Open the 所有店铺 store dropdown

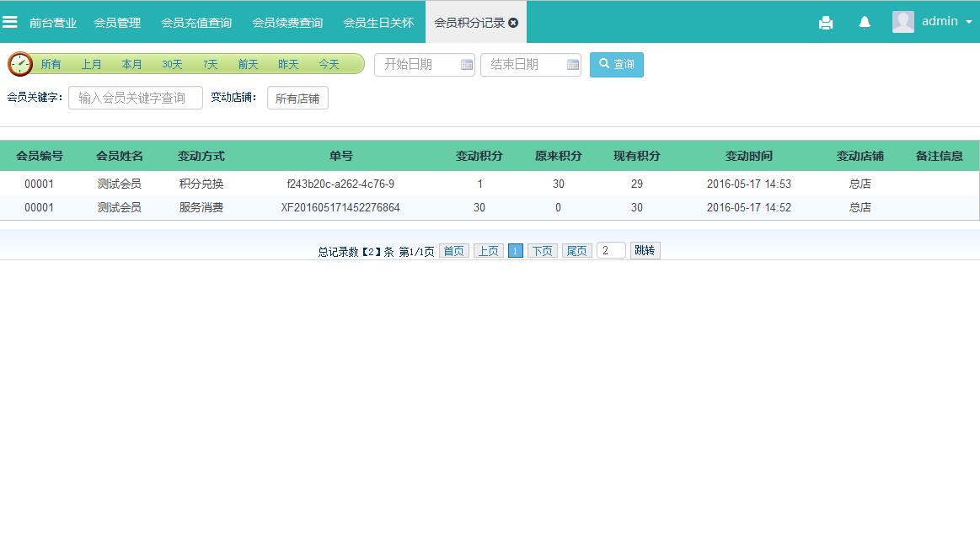point(297,99)
